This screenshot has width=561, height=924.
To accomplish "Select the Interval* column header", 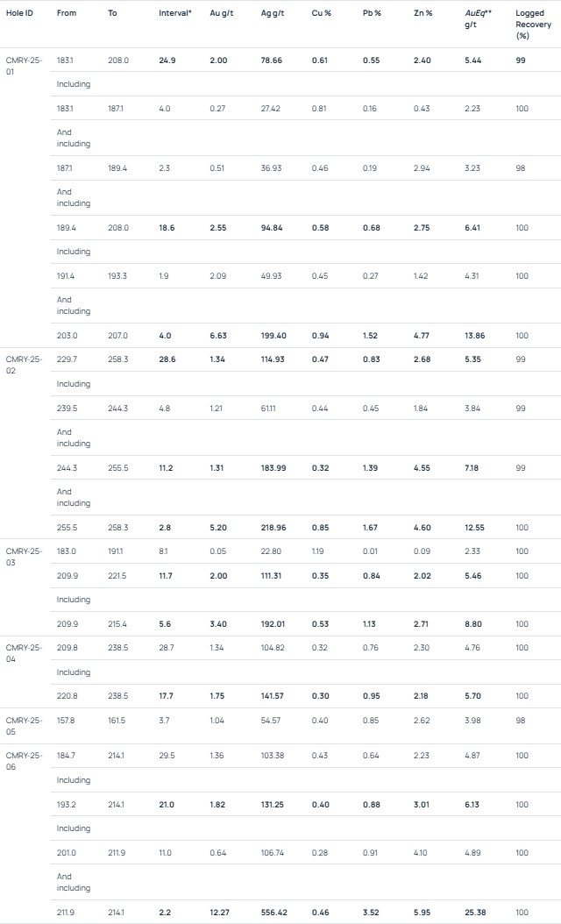I will coord(175,13).
